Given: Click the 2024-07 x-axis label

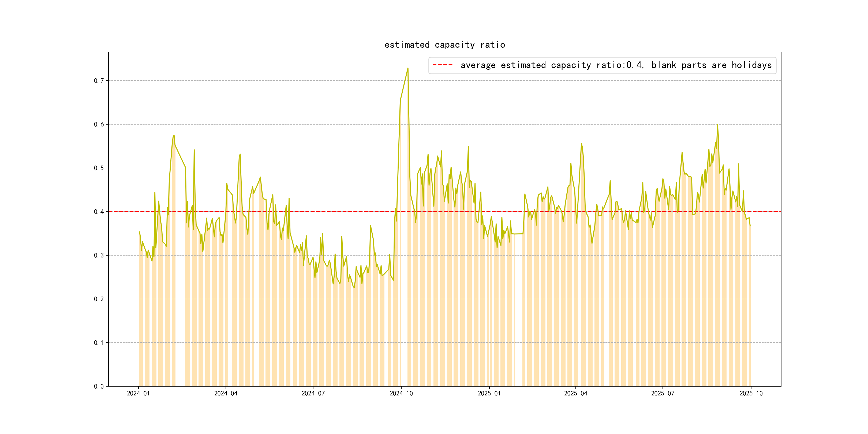Looking at the screenshot, I should tap(313, 393).
